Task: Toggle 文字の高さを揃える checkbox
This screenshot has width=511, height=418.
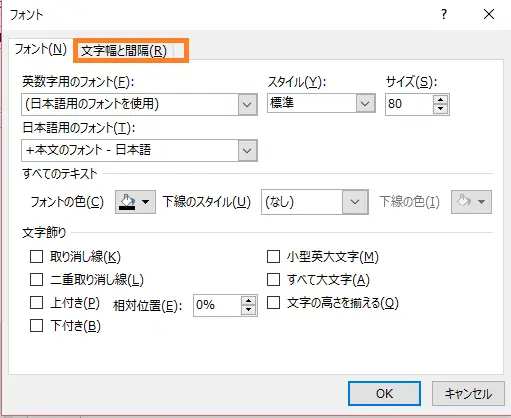Action: click(x=273, y=303)
